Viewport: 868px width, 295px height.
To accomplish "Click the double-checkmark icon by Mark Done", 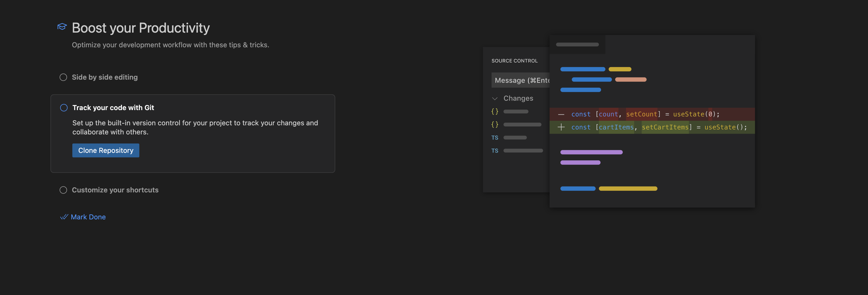I will pyautogui.click(x=64, y=217).
